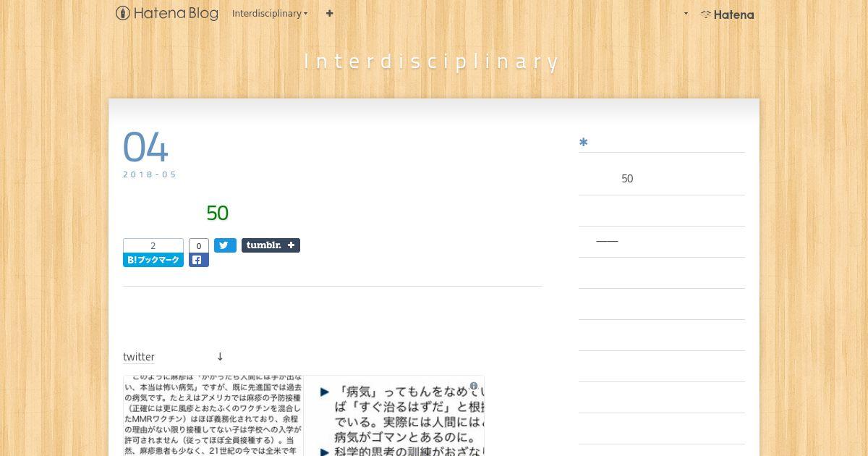868x456 pixels.
Task: Click the Facebook share count 0
Action: pyautogui.click(x=199, y=246)
